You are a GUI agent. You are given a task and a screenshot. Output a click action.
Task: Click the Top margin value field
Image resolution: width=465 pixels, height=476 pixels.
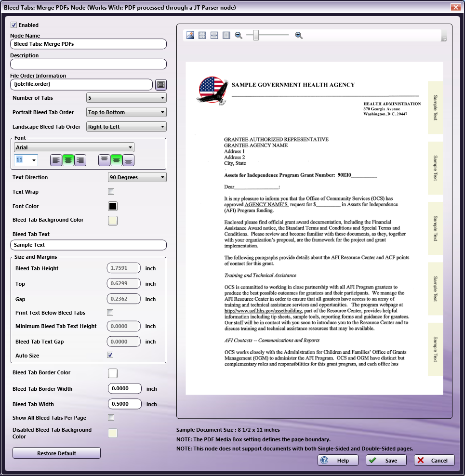124,284
